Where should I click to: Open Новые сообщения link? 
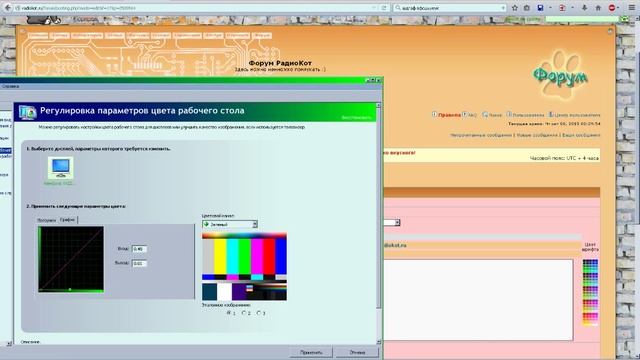pos(537,135)
